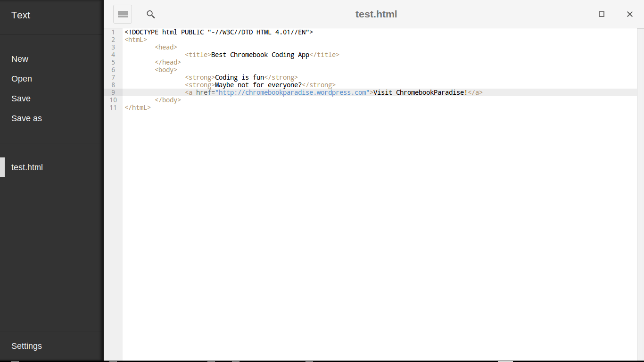Image resolution: width=644 pixels, height=362 pixels.
Task: Open Settings at the sidebar bottom
Action: 26,346
